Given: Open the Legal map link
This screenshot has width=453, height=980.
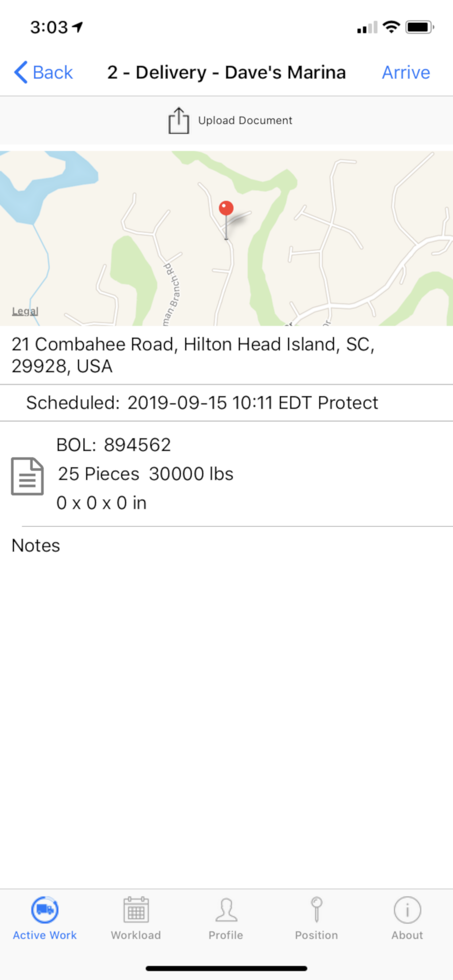Looking at the screenshot, I should 25,311.
